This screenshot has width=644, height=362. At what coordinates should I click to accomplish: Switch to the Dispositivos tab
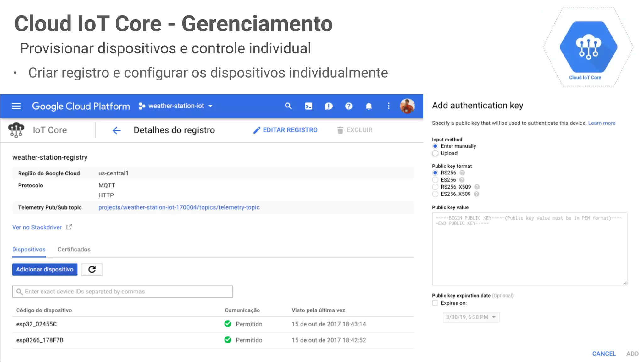29,250
